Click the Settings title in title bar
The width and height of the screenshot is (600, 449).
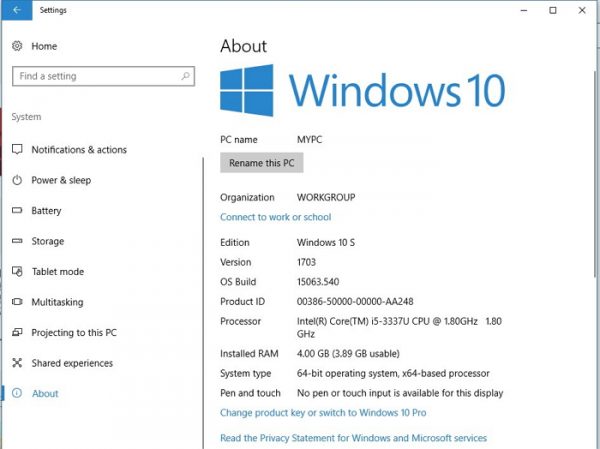[x=53, y=10]
